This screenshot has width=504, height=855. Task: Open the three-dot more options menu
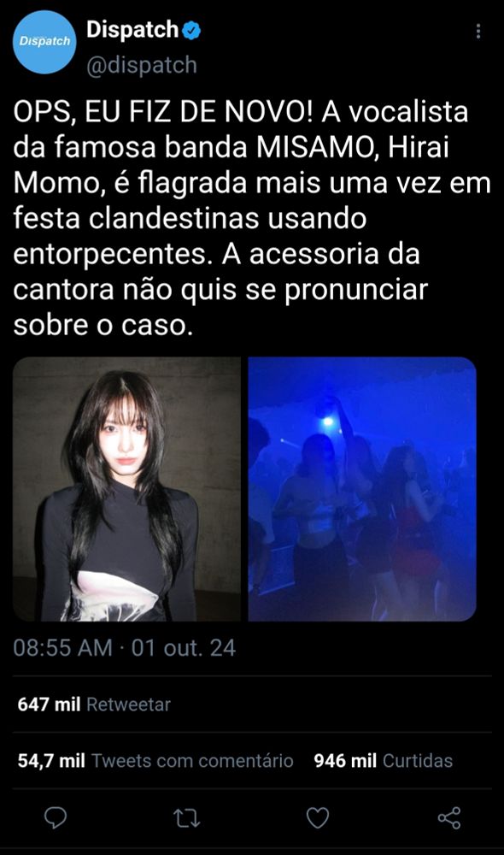pos(478,31)
